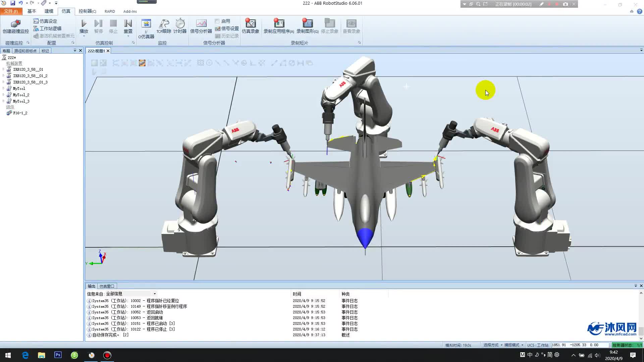Click 录制图形 record graphics
Viewport: 644px width, 362px height.
point(307,26)
